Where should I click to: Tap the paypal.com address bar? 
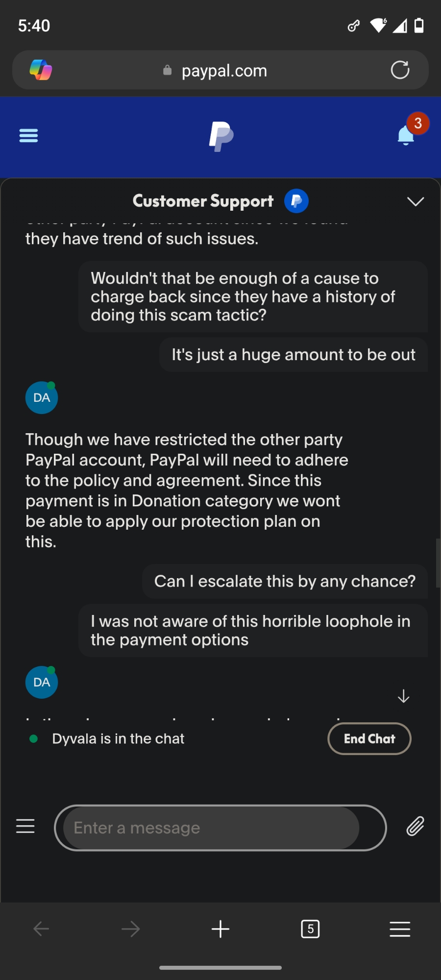224,71
